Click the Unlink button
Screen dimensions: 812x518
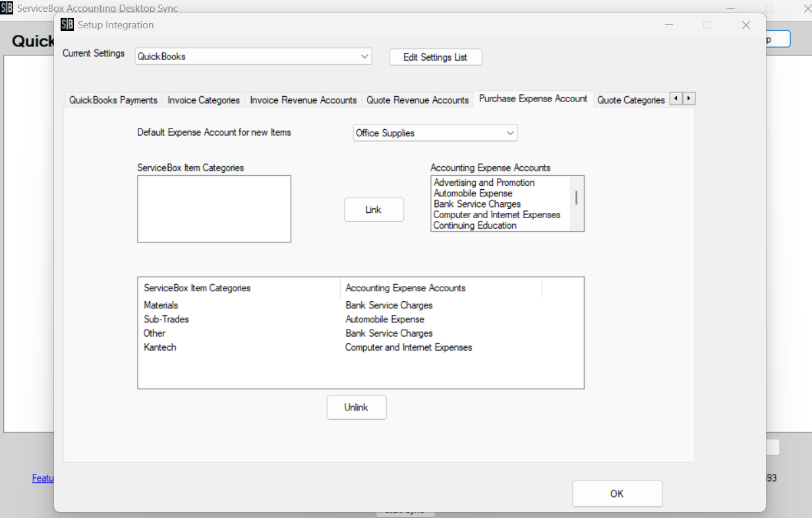pos(356,407)
